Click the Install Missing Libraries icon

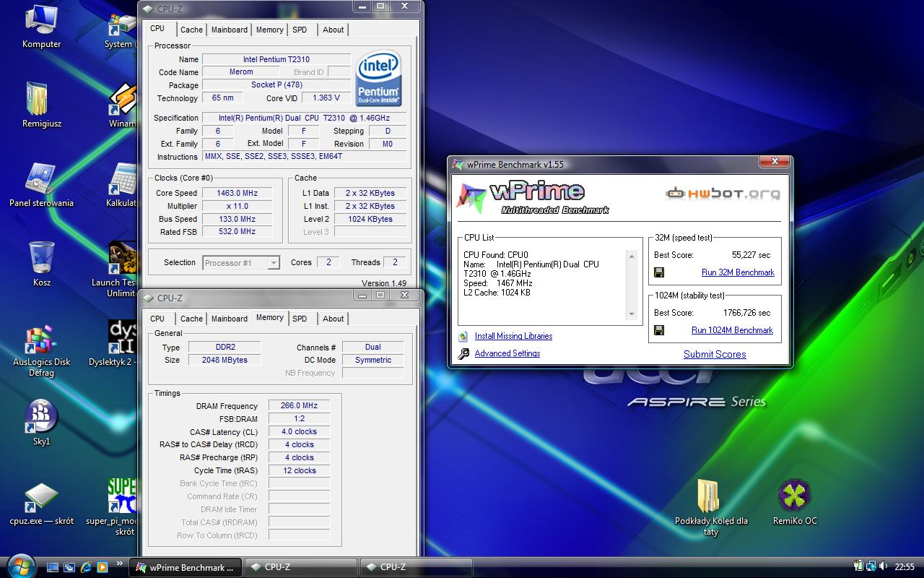[x=463, y=336]
